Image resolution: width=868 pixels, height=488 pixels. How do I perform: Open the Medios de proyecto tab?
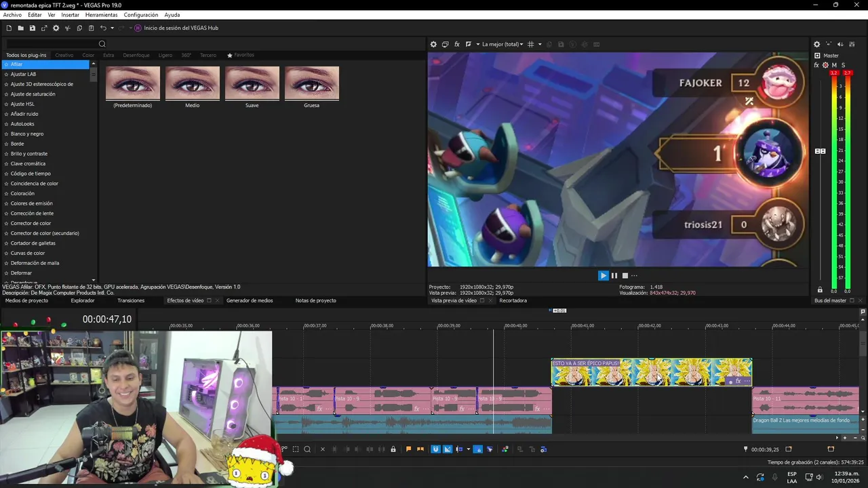point(26,300)
